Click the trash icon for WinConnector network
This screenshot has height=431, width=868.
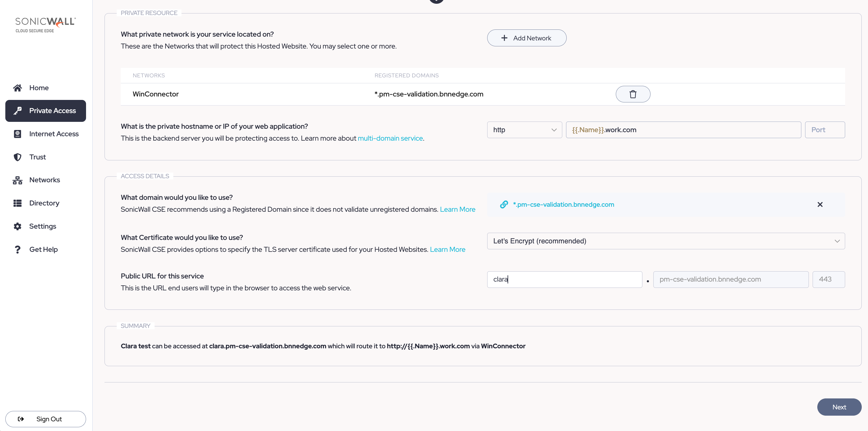click(x=632, y=94)
